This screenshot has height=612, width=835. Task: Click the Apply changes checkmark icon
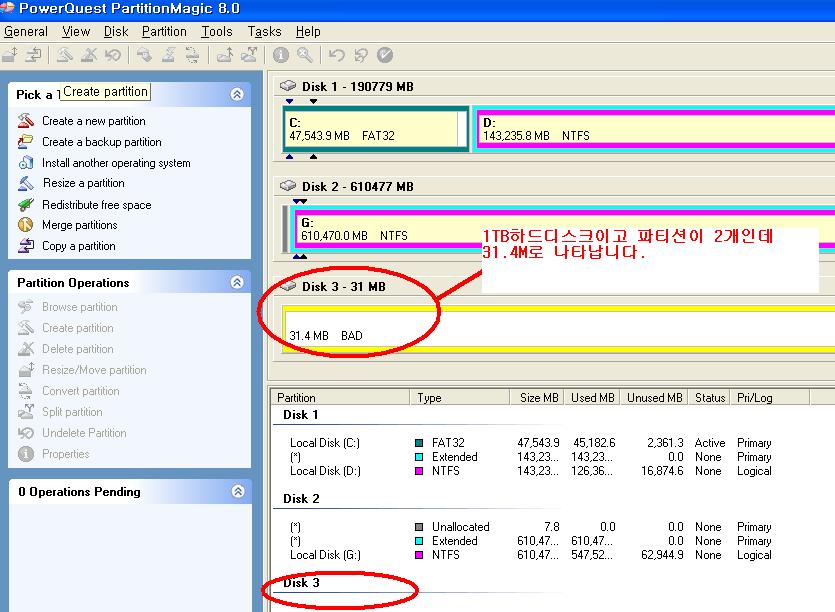(x=384, y=55)
